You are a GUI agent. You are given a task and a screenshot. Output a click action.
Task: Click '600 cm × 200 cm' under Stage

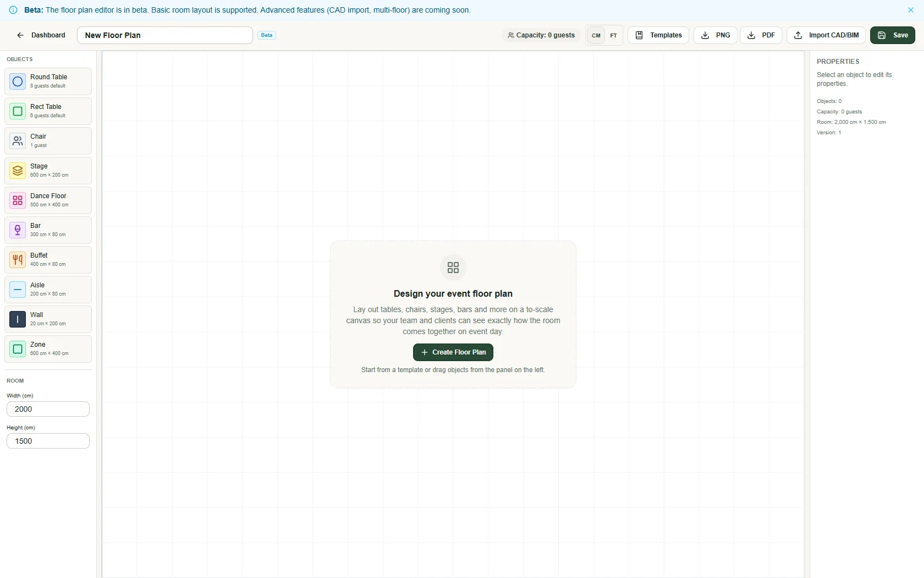[50, 175]
